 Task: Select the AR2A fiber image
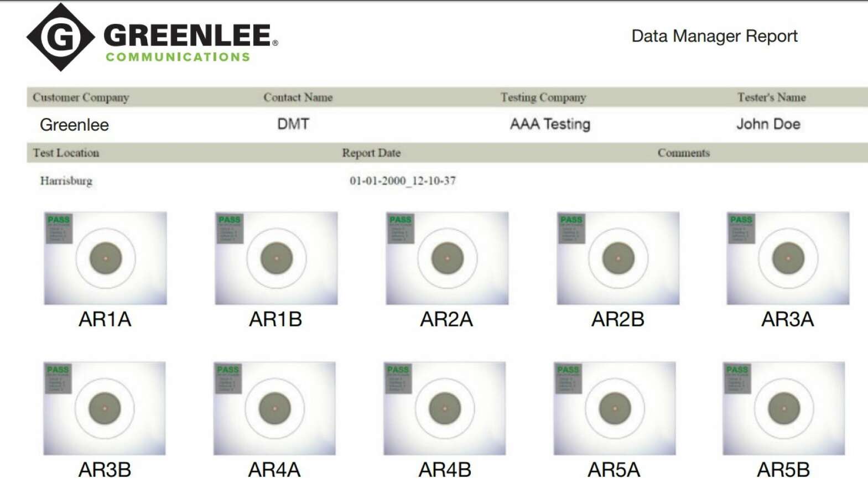click(447, 258)
